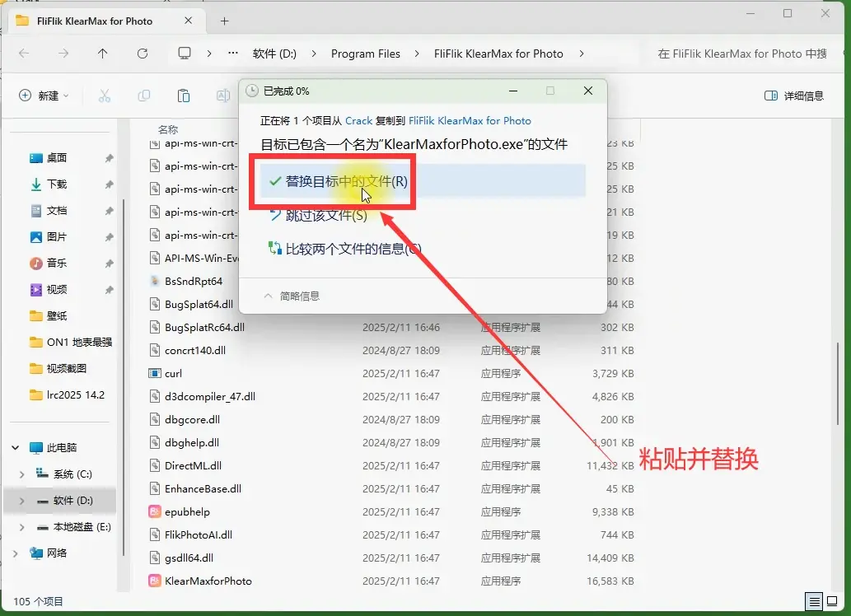This screenshot has width=851, height=616.
Task: Collapse the 此电脑 tree node
Action: [15, 448]
